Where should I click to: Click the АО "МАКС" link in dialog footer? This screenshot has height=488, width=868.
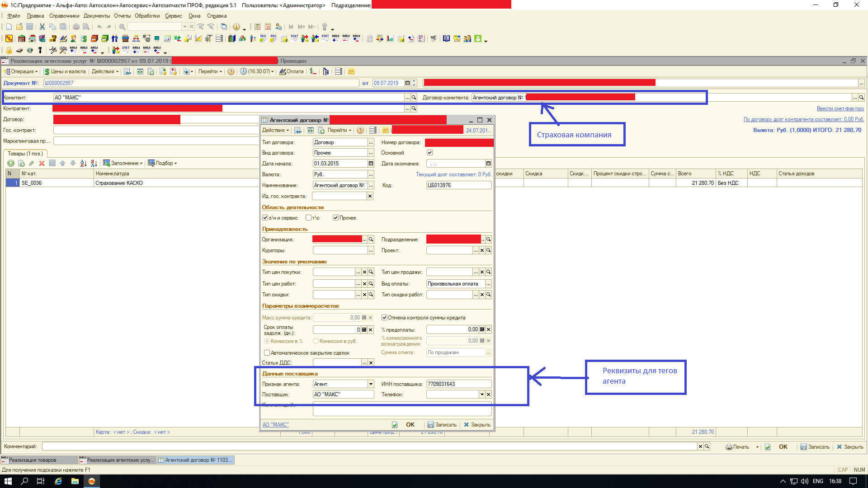click(x=276, y=425)
